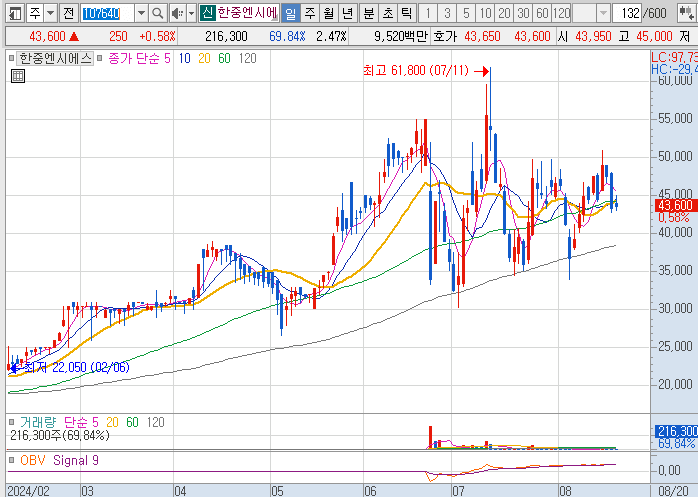Click the blue 10 price MA legend

(x=184, y=58)
